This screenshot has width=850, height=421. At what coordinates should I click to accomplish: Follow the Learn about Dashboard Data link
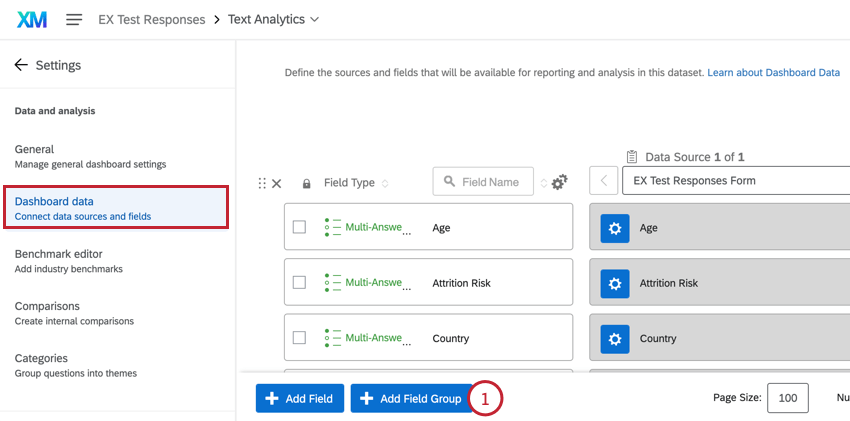tap(773, 73)
